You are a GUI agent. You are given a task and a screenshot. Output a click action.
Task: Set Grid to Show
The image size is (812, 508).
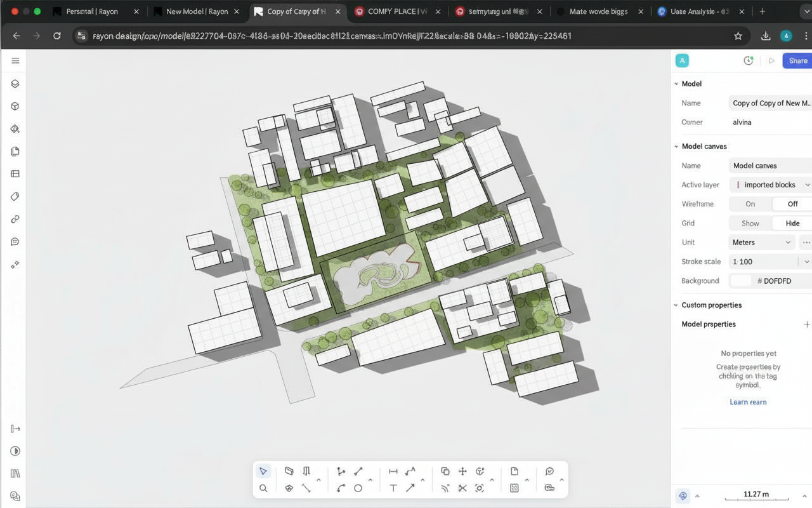750,223
